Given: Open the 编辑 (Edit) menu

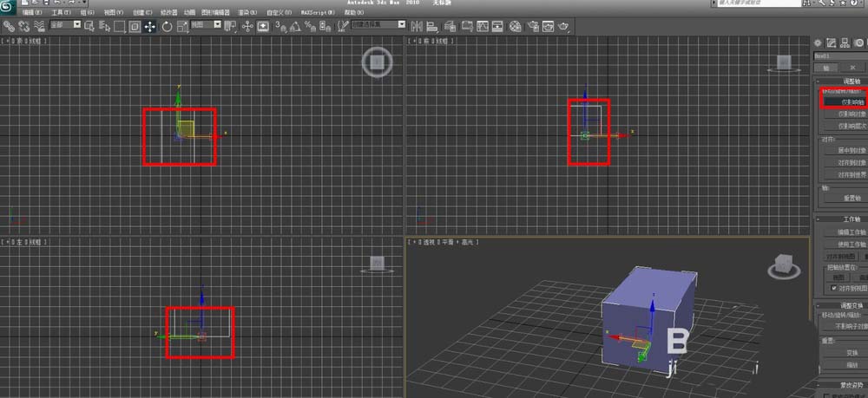Looking at the screenshot, I should click(x=32, y=12).
